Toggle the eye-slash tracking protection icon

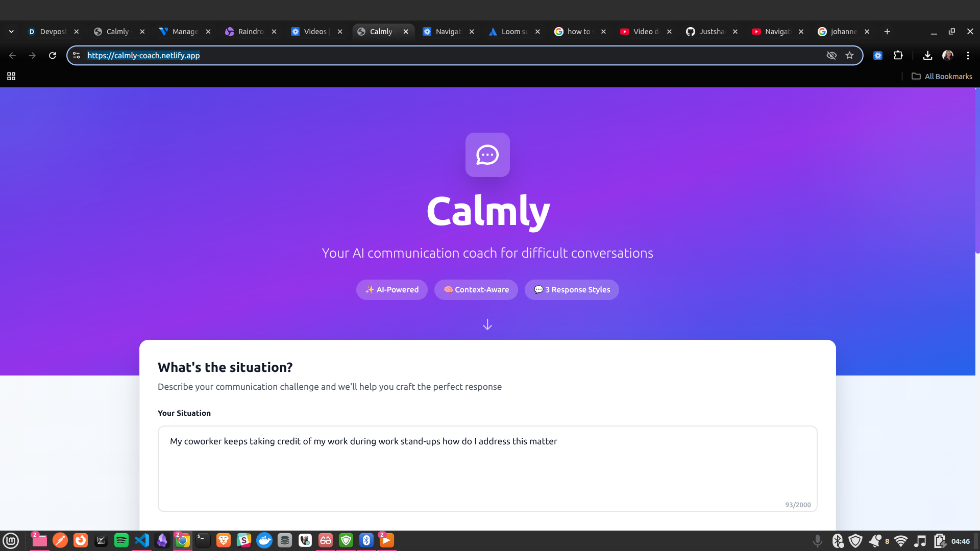click(x=831, y=56)
